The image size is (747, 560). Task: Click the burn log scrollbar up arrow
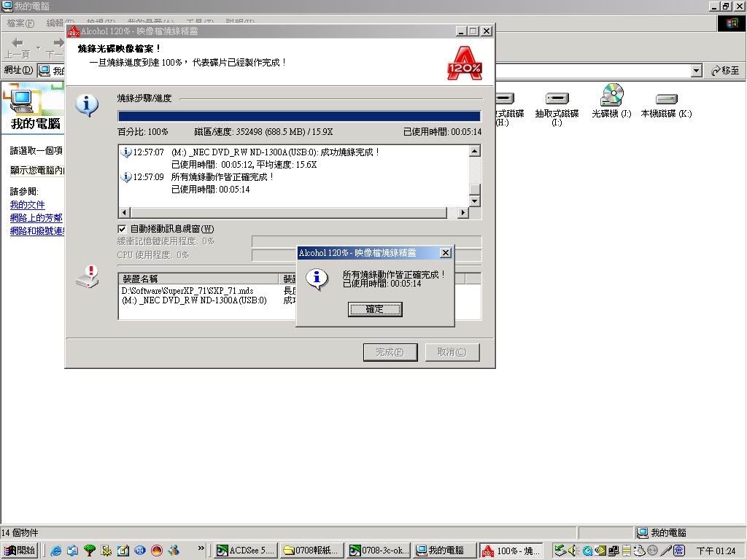click(474, 152)
